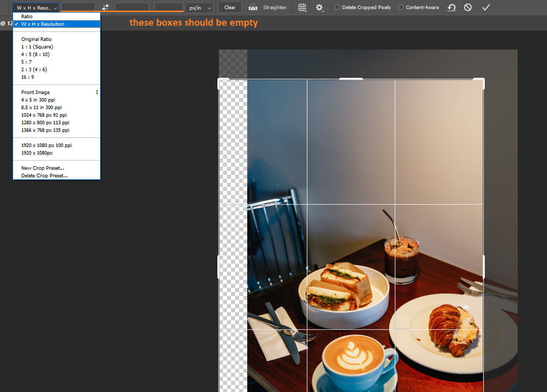Viewport: 547px width, 392px height.
Task: Select 5 : 7 ratio preset
Action: pos(57,62)
